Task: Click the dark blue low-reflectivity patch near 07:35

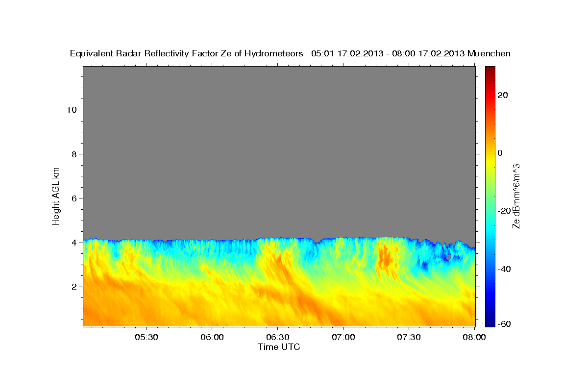Action: point(424,266)
